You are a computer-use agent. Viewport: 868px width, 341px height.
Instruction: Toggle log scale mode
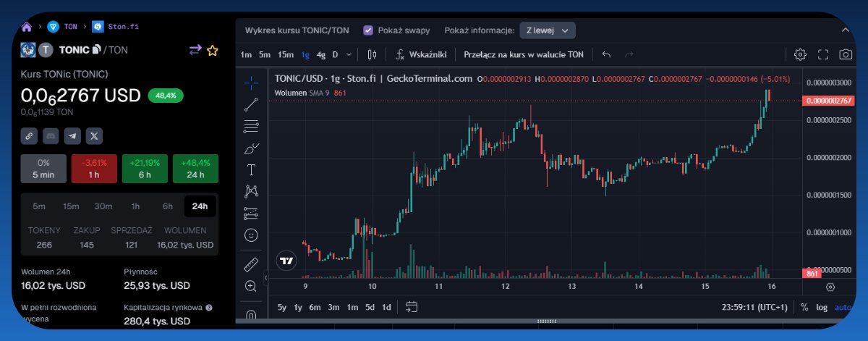822,307
